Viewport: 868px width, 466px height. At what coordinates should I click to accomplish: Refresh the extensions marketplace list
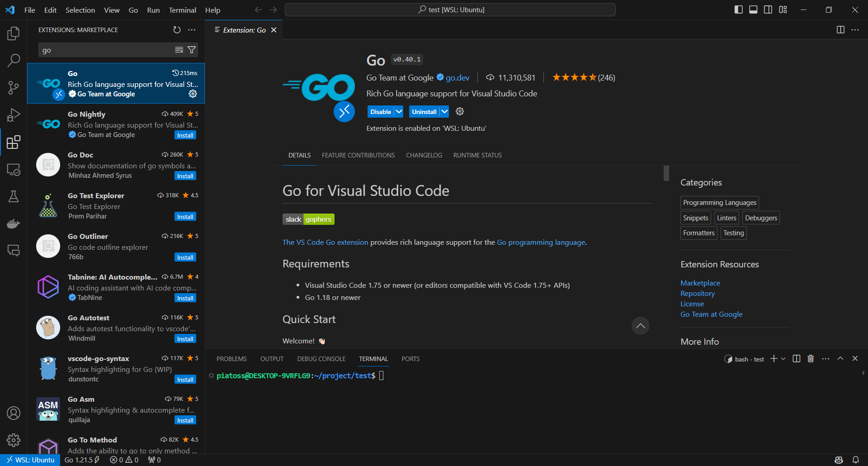click(x=177, y=30)
